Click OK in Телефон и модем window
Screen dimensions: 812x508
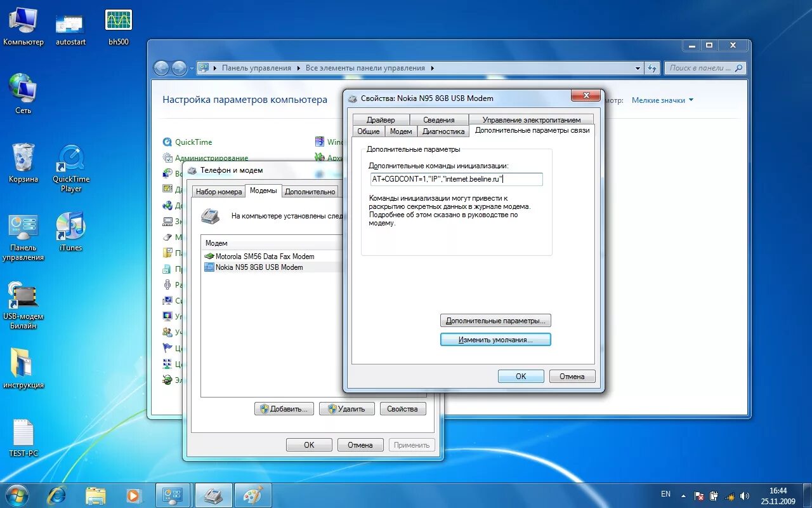tap(309, 444)
